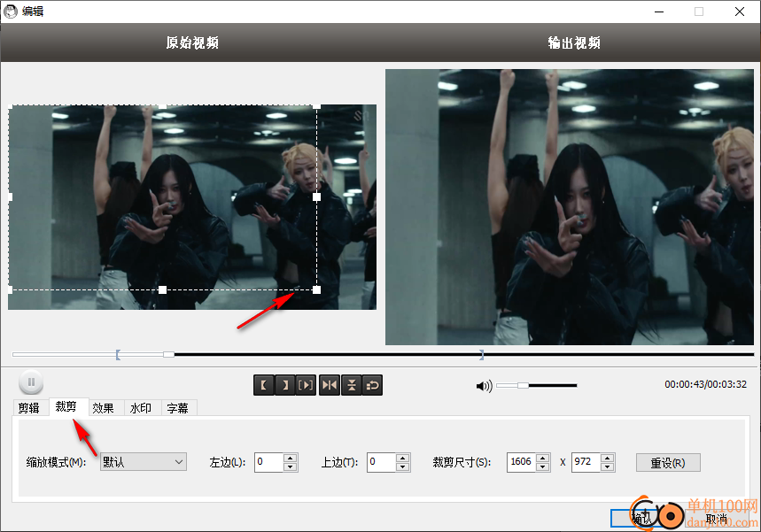The width and height of the screenshot is (761, 532).
Task: Click the clip start marker on timeline
Action: tap(118, 355)
